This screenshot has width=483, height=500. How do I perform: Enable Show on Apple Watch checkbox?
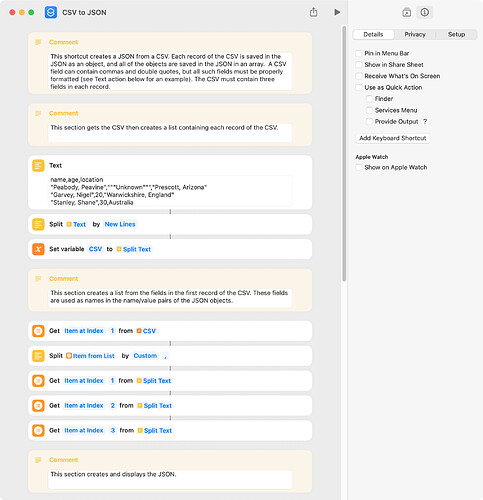click(359, 167)
